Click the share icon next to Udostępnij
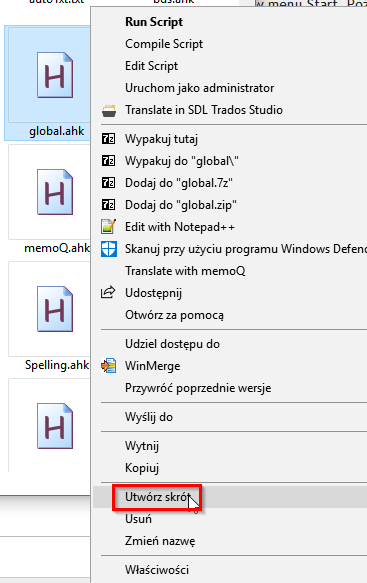Viewport: 367px width, 583px height. pos(108,292)
